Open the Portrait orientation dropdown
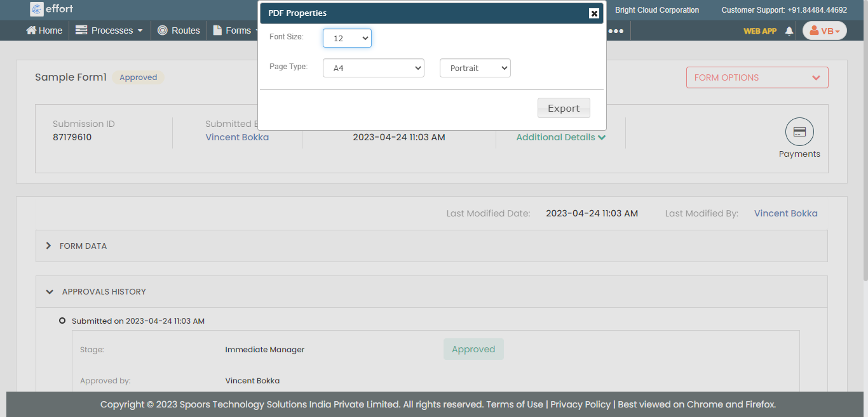This screenshot has width=868, height=417. click(x=475, y=68)
